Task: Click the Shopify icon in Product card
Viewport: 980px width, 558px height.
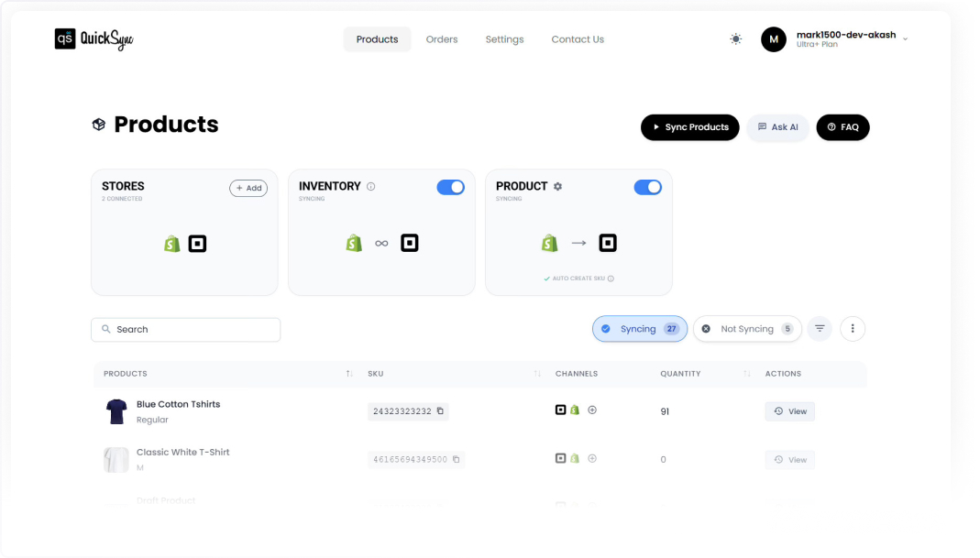Action: [549, 243]
